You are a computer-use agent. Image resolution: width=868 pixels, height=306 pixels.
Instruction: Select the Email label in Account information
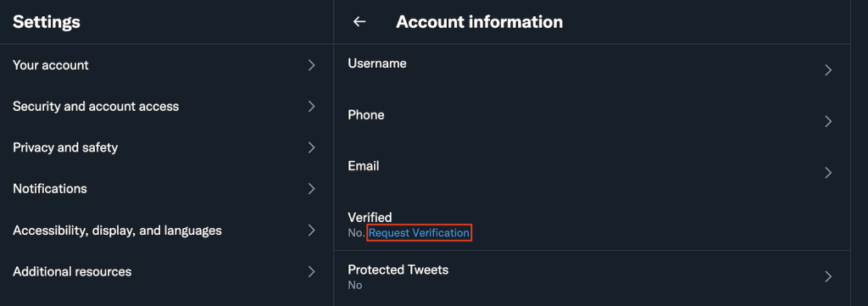point(363,166)
